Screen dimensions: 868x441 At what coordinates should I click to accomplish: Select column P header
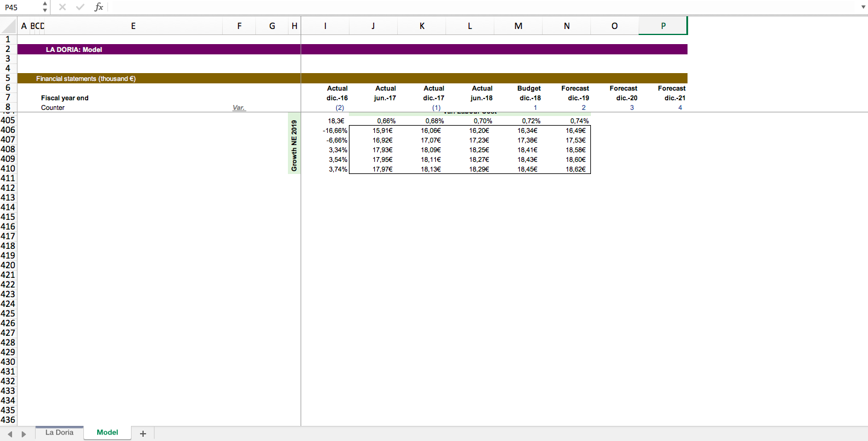[663, 26]
